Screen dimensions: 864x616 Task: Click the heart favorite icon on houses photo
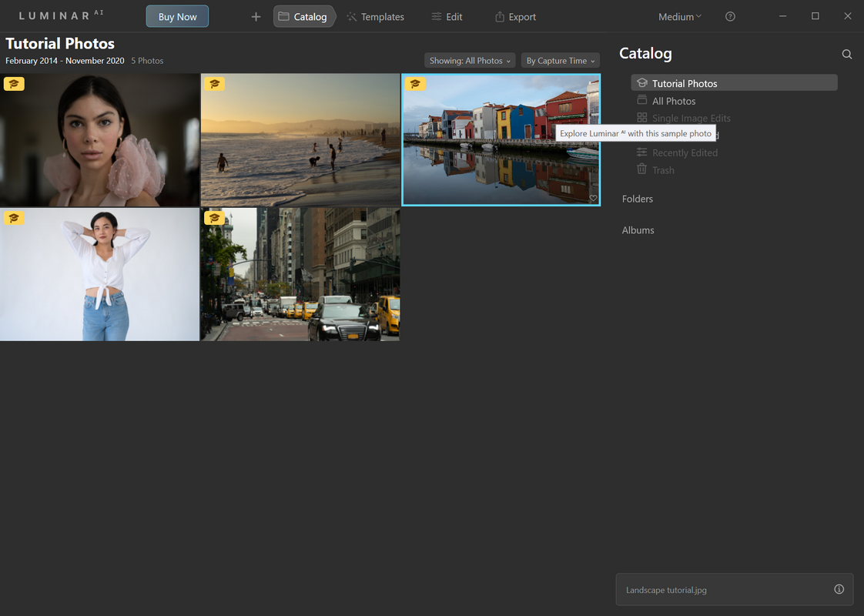pos(593,199)
